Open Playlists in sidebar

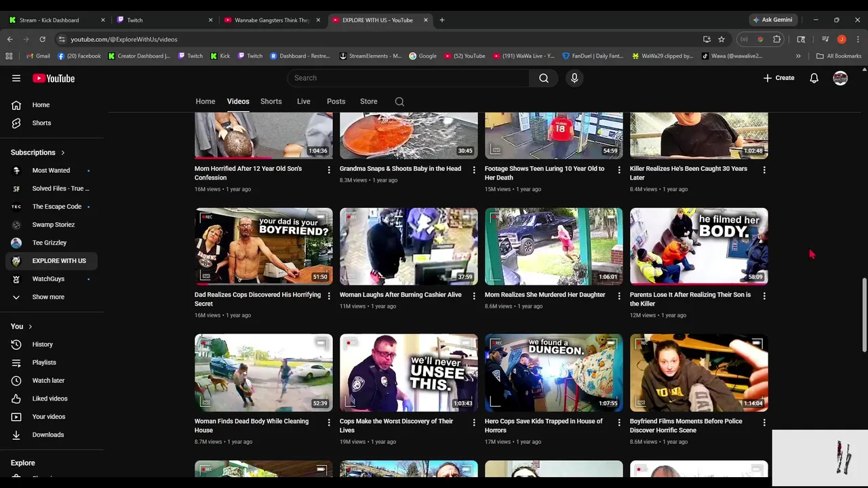tap(52, 363)
